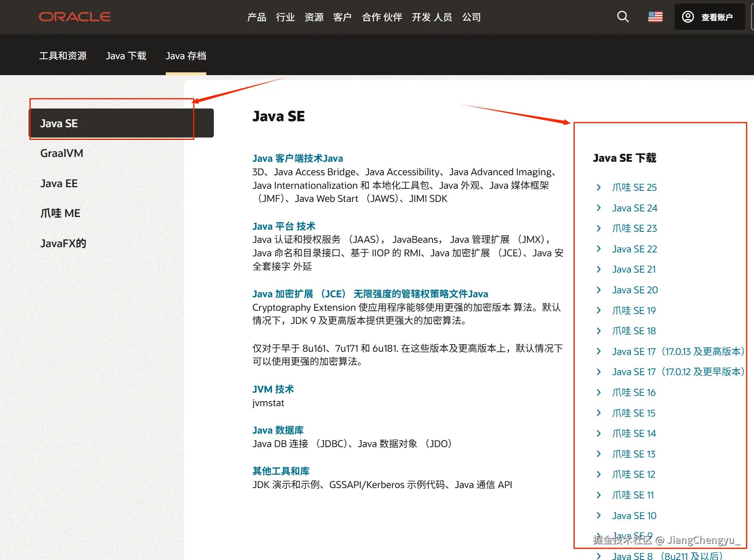Viewport: 754px width, 560px height.
Task: Open the 爪哇 SE 11 download link
Action: pos(633,495)
